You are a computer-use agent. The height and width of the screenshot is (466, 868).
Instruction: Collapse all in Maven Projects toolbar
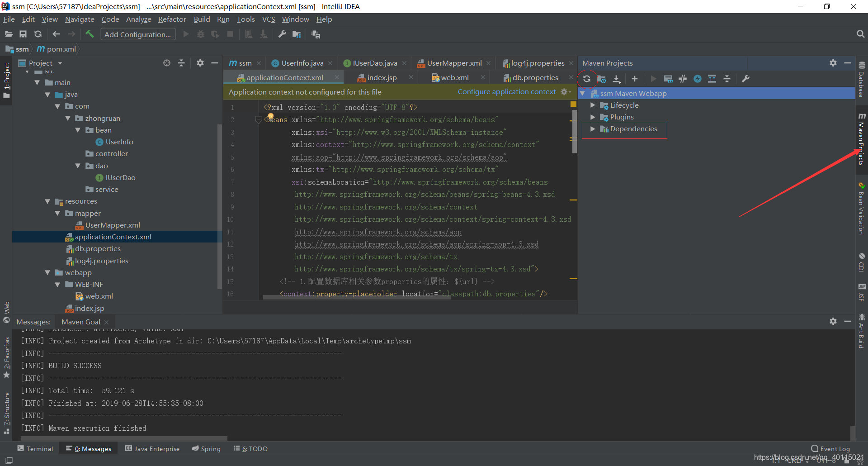(727, 79)
